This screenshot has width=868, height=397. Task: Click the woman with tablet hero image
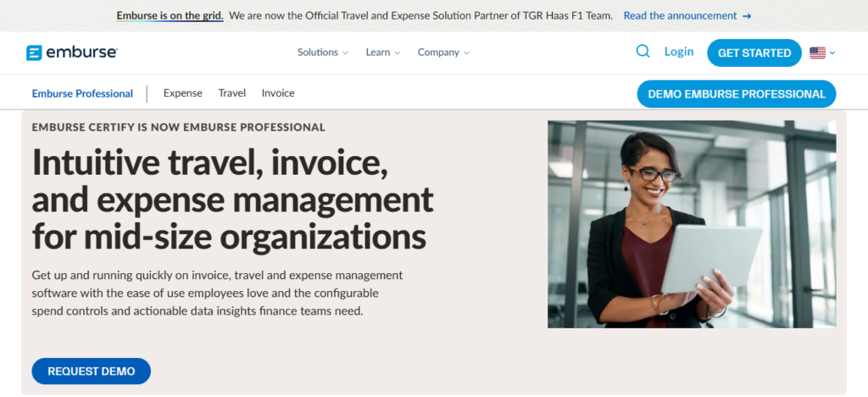pyautogui.click(x=692, y=224)
